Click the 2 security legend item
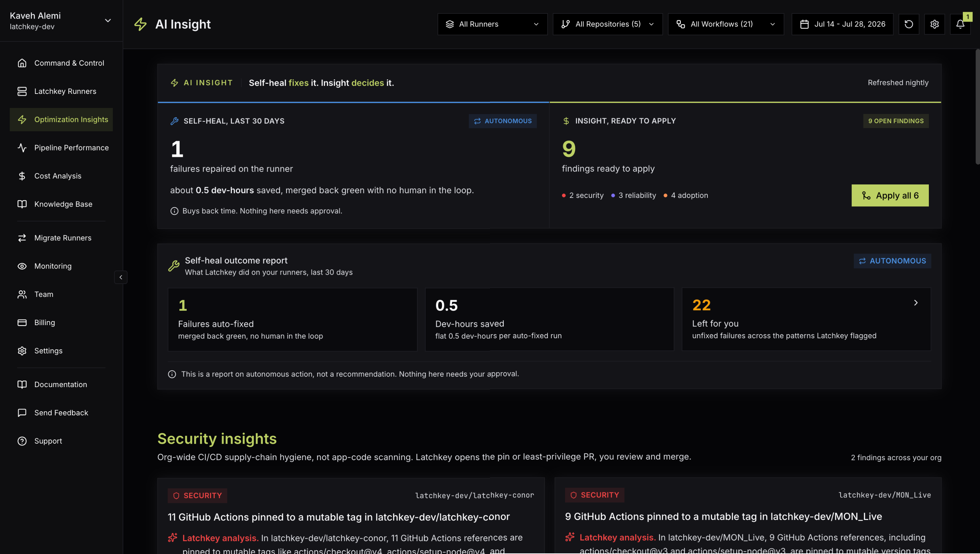 [x=583, y=195]
